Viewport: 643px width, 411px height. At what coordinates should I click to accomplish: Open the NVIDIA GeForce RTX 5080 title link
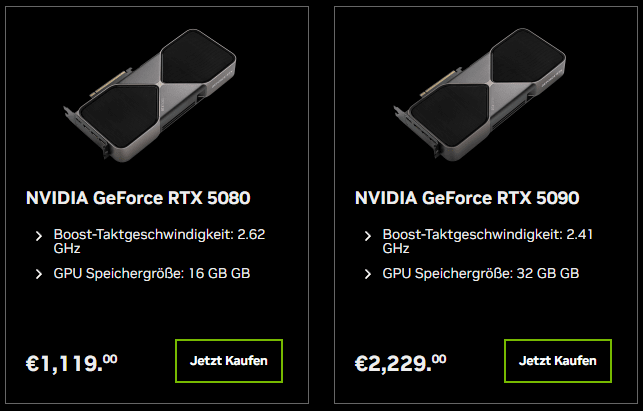pyautogui.click(x=138, y=197)
